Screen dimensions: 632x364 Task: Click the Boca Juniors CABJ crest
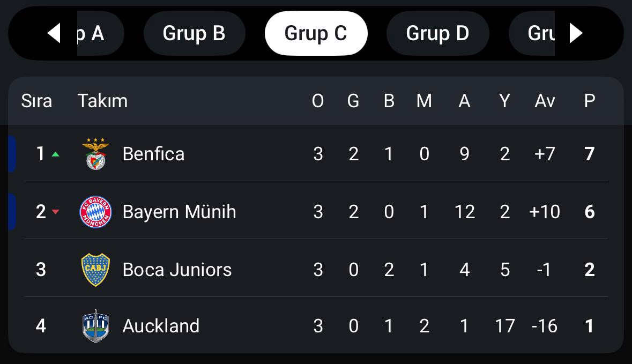[95, 270]
